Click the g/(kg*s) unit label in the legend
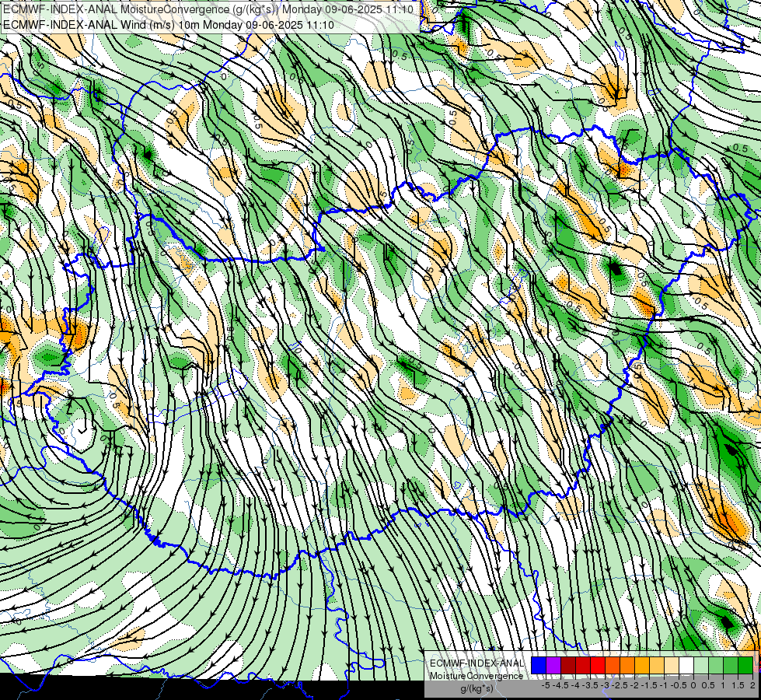The width and height of the screenshot is (761, 700). click(x=476, y=689)
